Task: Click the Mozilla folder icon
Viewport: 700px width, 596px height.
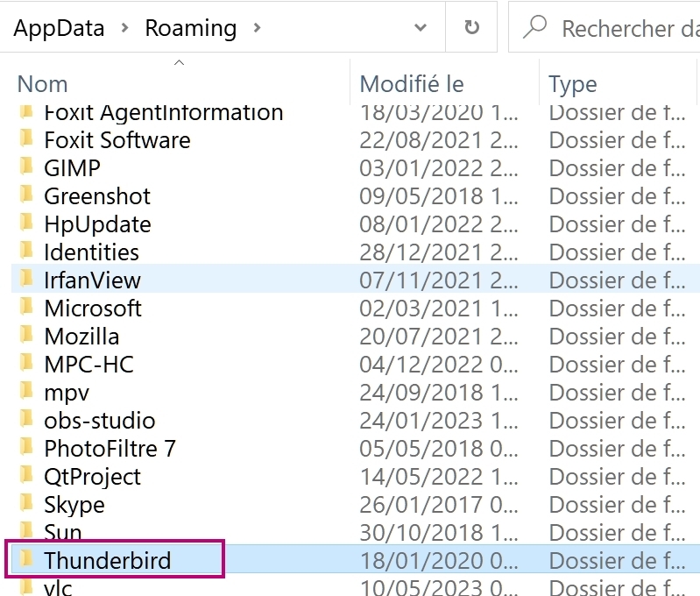Action: click(27, 336)
